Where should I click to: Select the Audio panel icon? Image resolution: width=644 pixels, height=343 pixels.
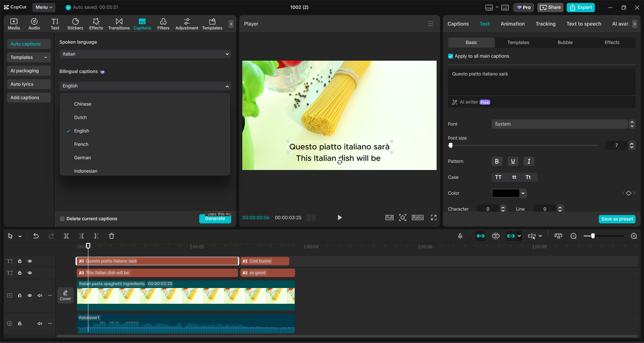[34, 23]
